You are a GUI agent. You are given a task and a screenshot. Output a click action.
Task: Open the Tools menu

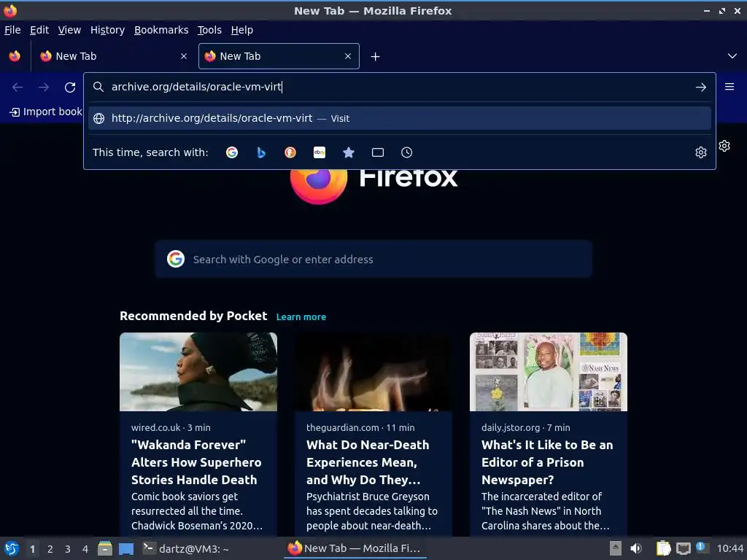click(209, 30)
